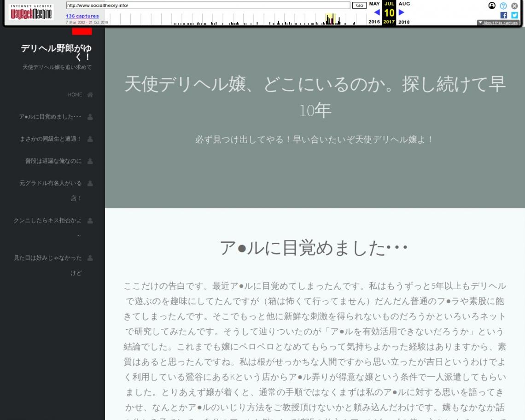Click a capture bar in timeline sparkline

[330, 19]
